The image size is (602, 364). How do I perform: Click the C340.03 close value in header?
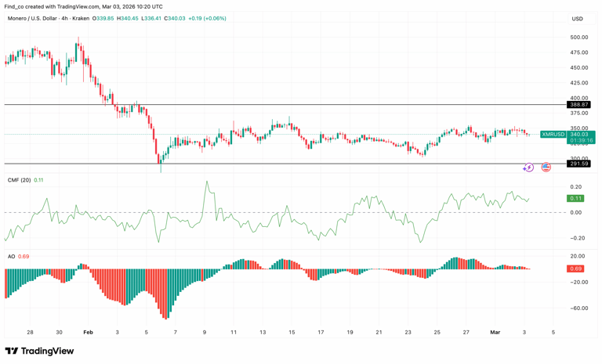point(175,19)
